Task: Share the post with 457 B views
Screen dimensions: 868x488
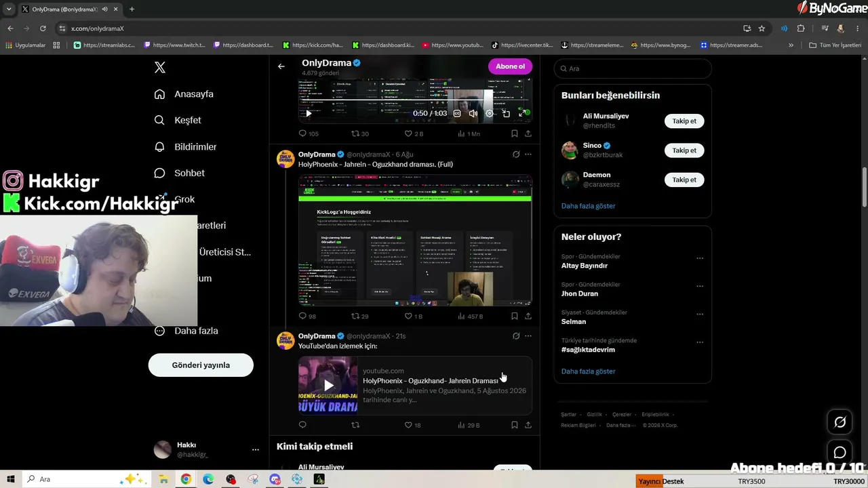Action: pos(528,316)
